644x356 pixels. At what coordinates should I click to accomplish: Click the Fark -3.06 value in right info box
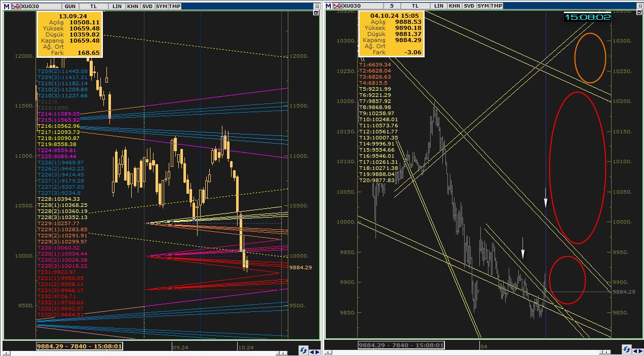413,52
